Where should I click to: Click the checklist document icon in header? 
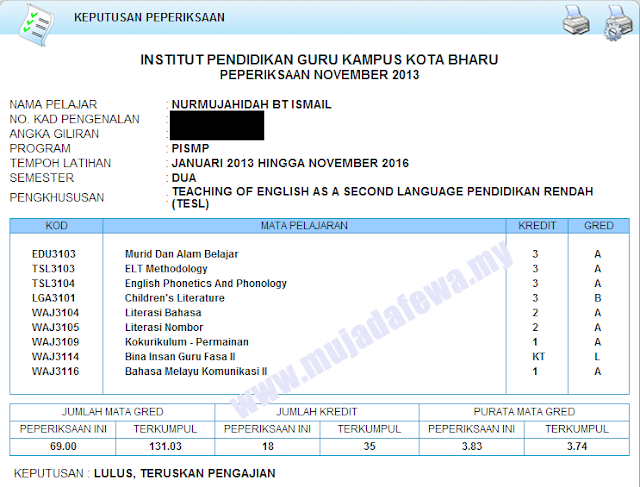(x=36, y=25)
